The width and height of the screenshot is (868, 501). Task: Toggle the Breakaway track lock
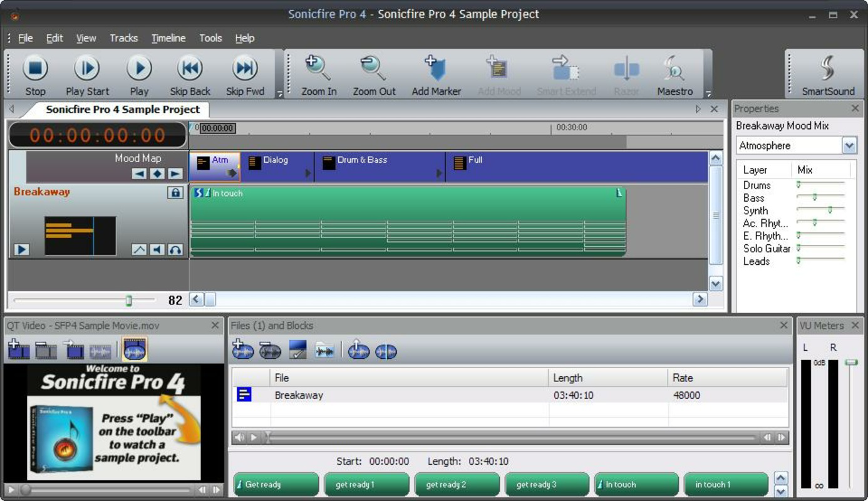175,193
